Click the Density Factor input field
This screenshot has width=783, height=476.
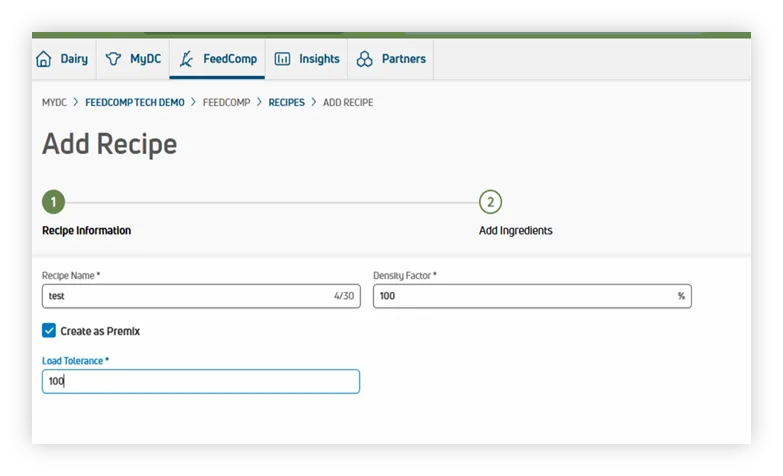click(x=532, y=296)
